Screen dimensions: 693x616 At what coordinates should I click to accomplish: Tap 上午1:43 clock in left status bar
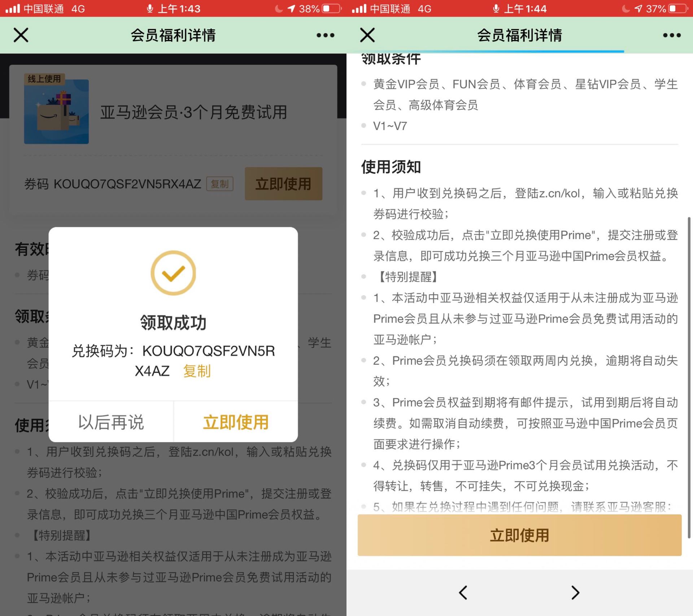(x=179, y=8)
